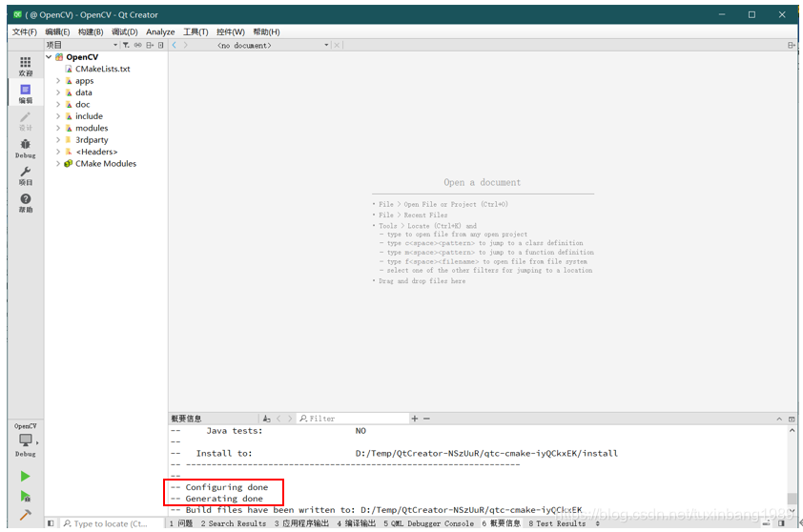
Task: Expand the CMake Modules node
Action: tap(58, 164)
